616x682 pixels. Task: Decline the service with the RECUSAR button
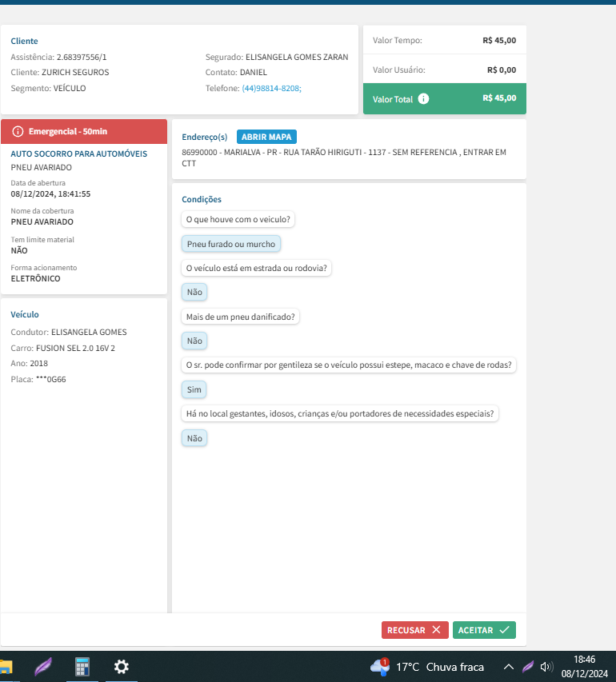point(414,630)
